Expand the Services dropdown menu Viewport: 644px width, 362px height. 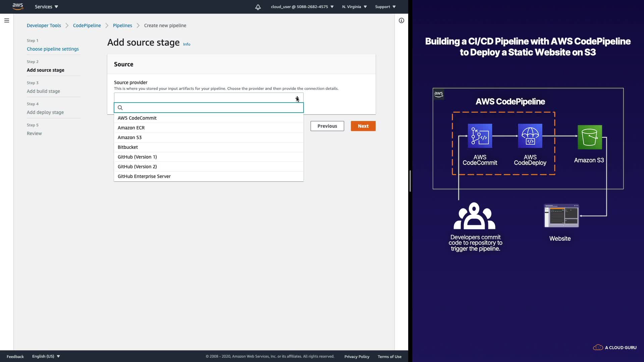tap(46, 7)
